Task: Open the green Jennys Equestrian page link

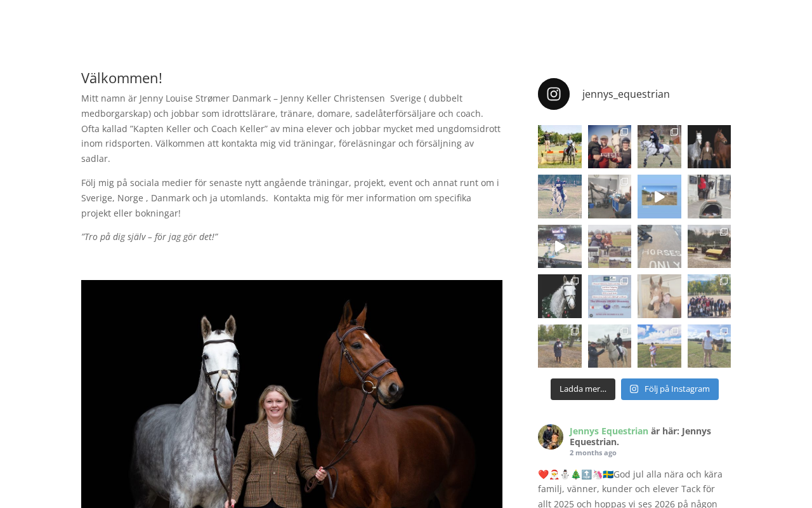Action: click(609, 431)
